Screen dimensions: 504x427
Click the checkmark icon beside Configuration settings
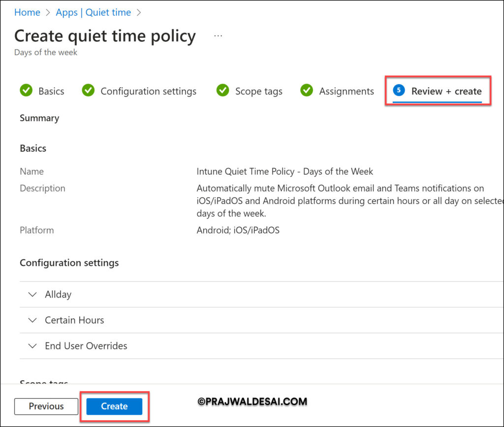88,90
